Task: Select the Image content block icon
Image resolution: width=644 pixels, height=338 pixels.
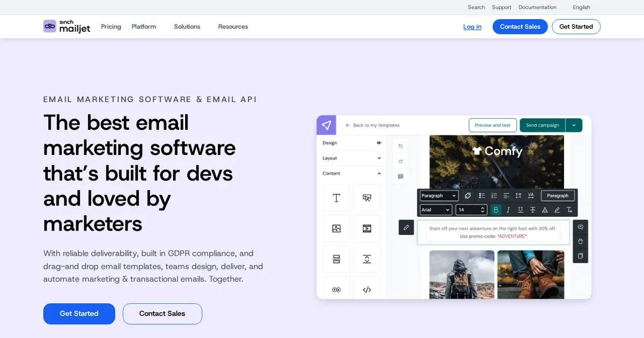Action: tap(336, 229)
